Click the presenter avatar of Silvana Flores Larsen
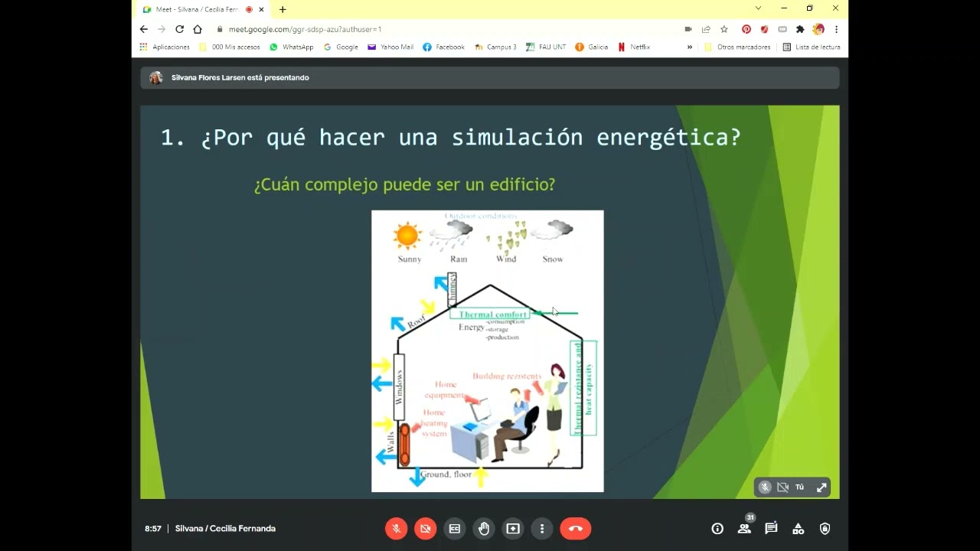 pyautogui.click(x=156, y=78)
